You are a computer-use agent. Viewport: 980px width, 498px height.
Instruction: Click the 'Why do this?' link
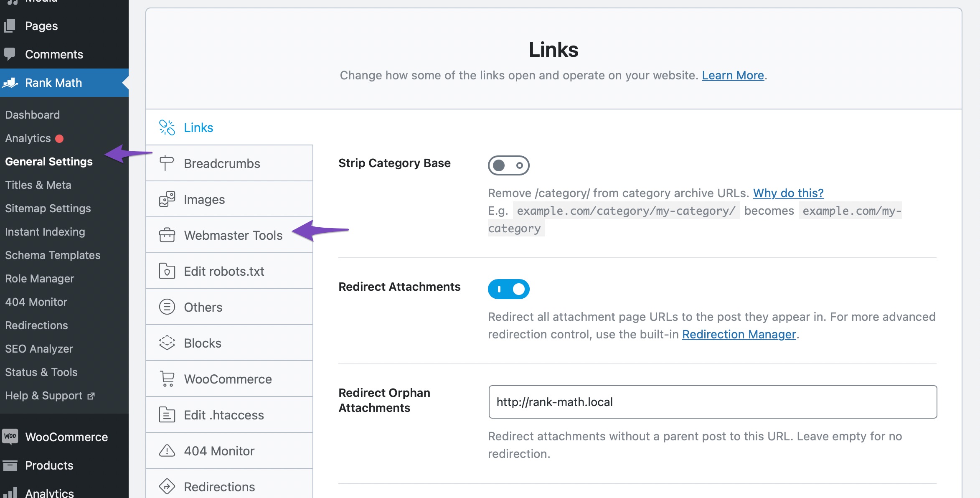[788, 193]
